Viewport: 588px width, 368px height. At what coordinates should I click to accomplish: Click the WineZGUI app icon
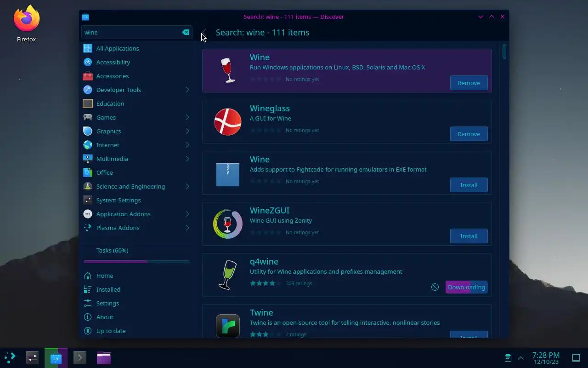[x=228, y=224]
